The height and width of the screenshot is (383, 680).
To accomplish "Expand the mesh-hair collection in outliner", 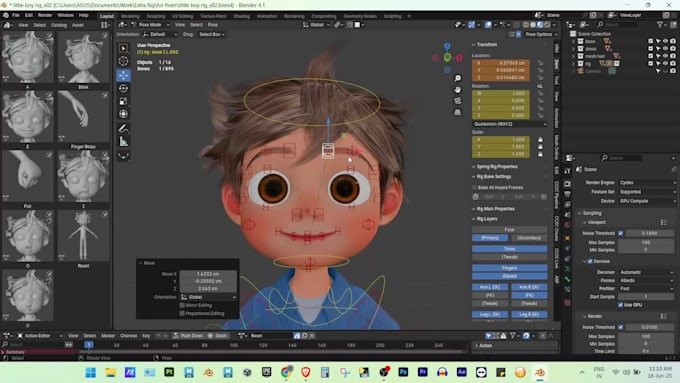I will [573, 56].
